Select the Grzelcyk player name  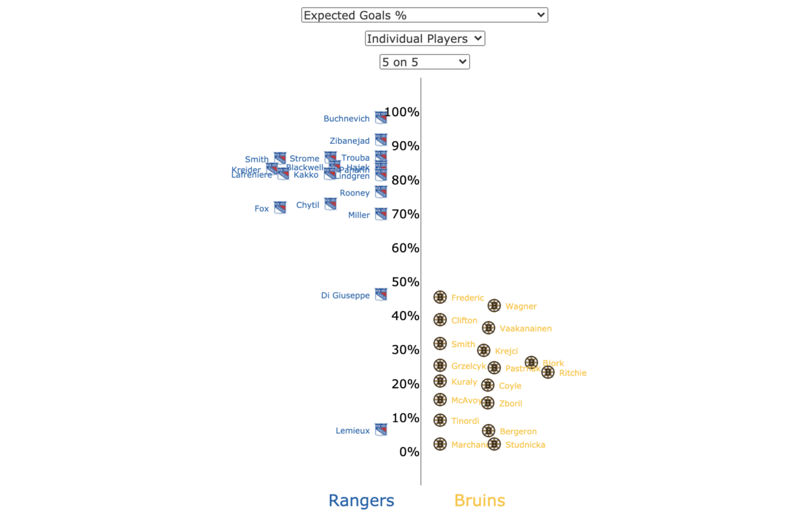click(x=468, y=365)
